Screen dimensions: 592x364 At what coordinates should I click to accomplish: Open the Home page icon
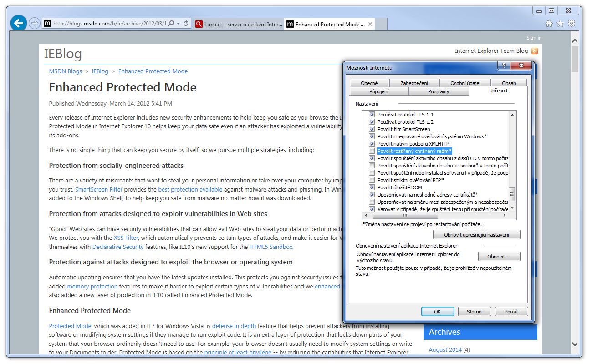pyautogui.click(x=549, y=24)
